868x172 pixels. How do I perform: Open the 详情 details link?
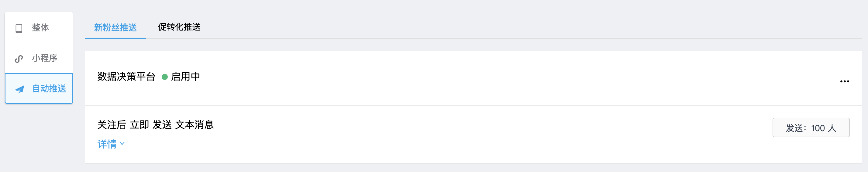coord(107,144)
